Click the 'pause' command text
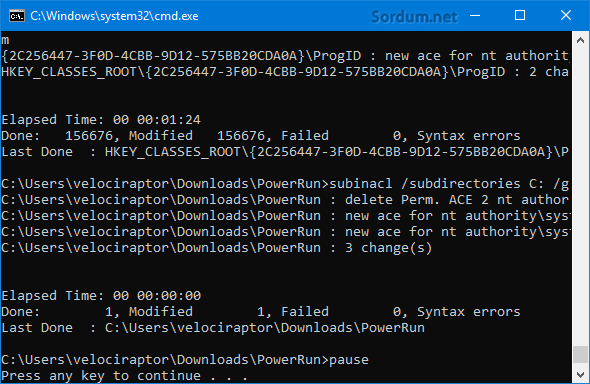The height and width of the screenshot is (384, 590). click(349, 360)
